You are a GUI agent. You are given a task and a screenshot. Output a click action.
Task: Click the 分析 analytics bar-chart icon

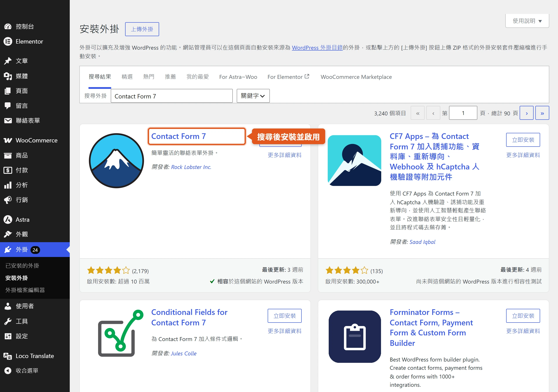click(x=8, y=185)
